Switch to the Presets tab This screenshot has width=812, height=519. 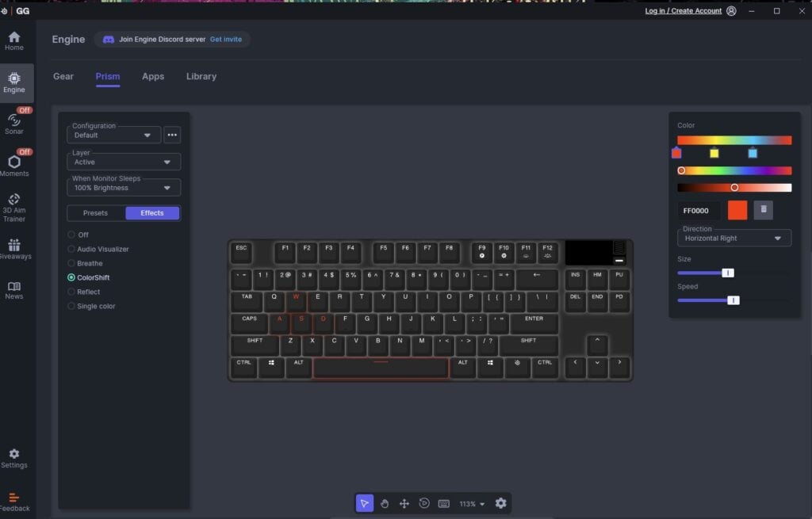point(95,212)
